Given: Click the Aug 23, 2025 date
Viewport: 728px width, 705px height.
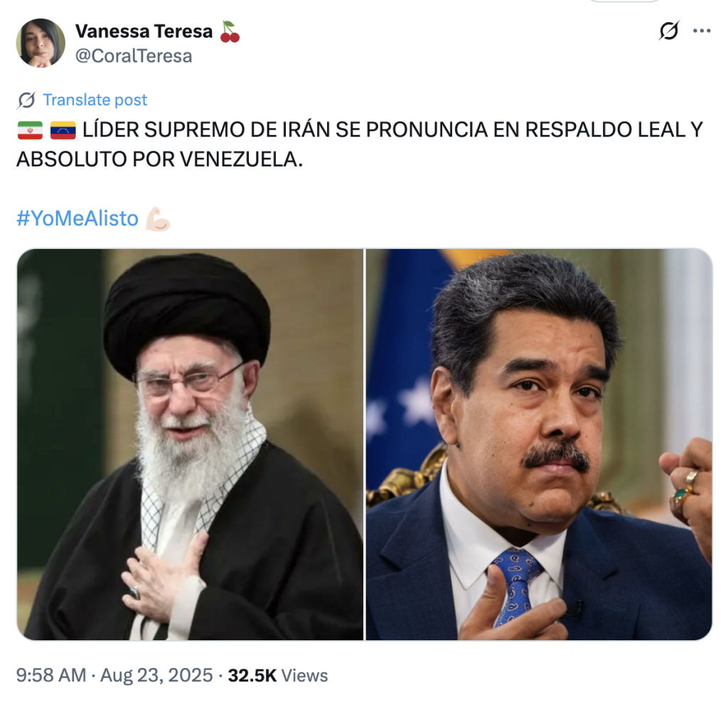Looking at the screenshot, I should [156, 675].
